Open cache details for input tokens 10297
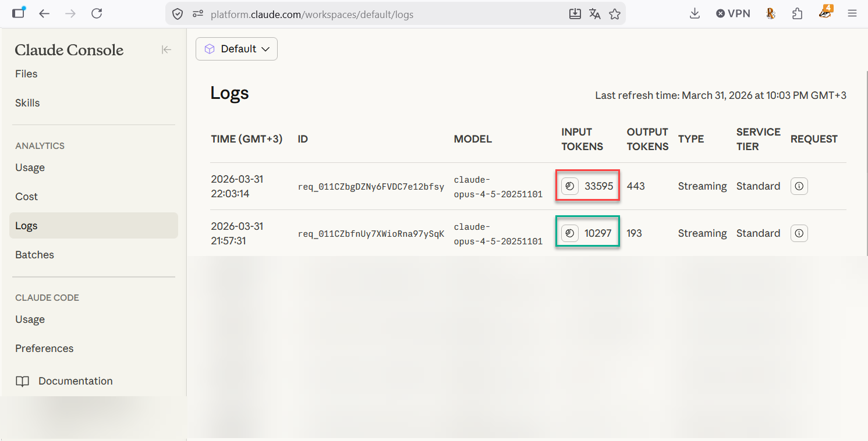This screenshot has width=868, height=441. [x=569, y=233]
